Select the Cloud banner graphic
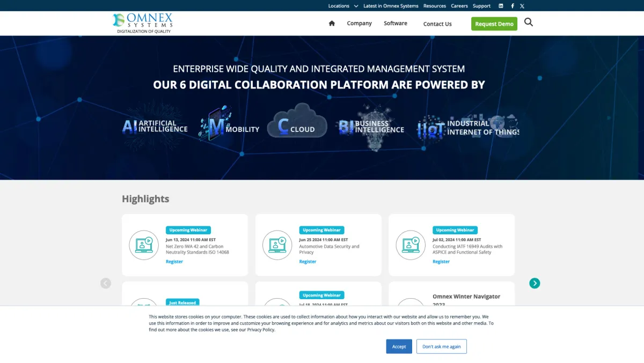This screenshot has height=363, width=644. [297, 120]
